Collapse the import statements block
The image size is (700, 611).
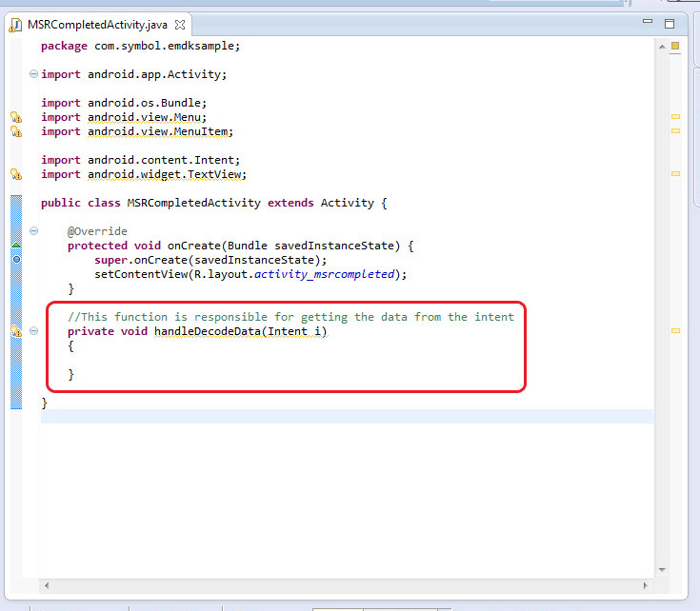coord(34,74)
